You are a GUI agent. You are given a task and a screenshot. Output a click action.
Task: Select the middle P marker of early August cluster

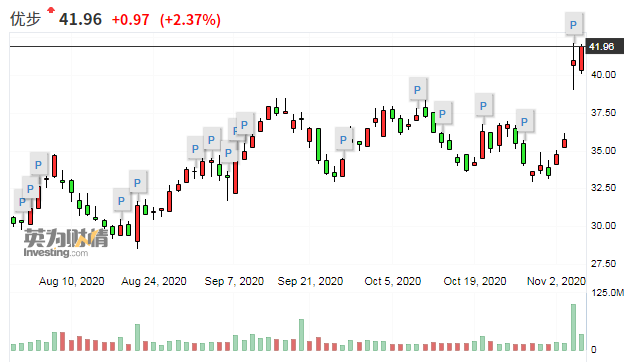tap(30, 189)
